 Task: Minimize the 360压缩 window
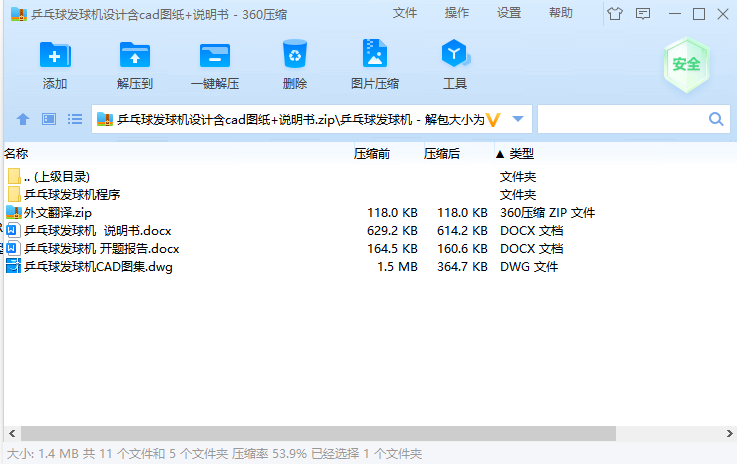pos(675,14)
